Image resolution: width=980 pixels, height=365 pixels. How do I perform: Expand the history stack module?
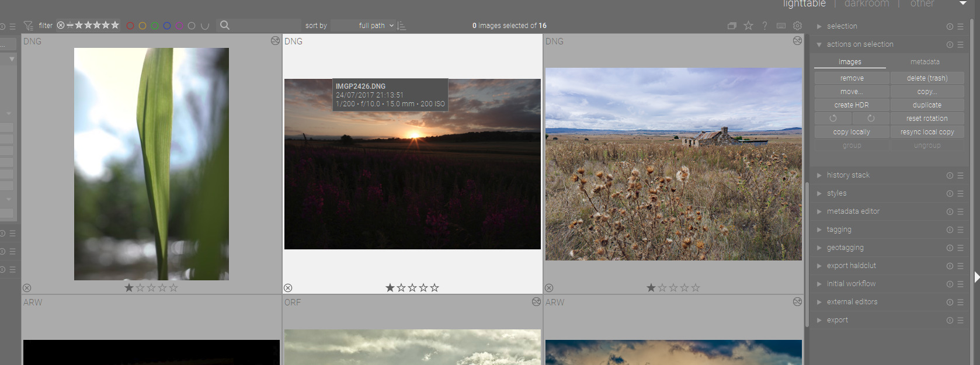pyautogui.click(x=848, y=175)
